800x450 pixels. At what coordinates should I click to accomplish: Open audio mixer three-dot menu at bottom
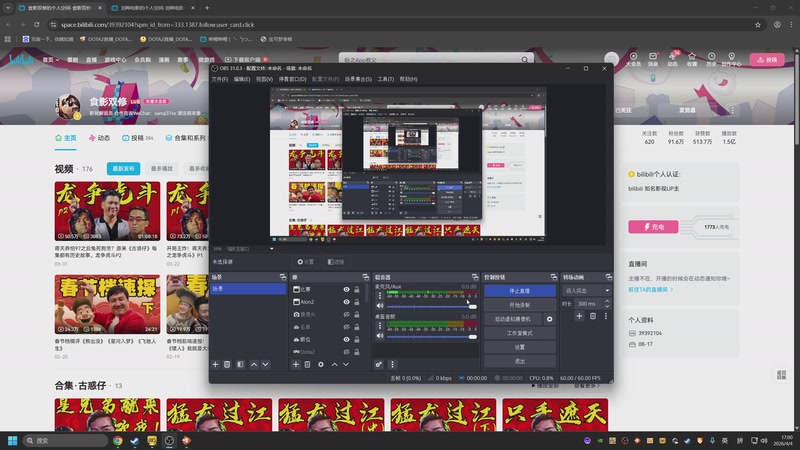coord(392,364)
